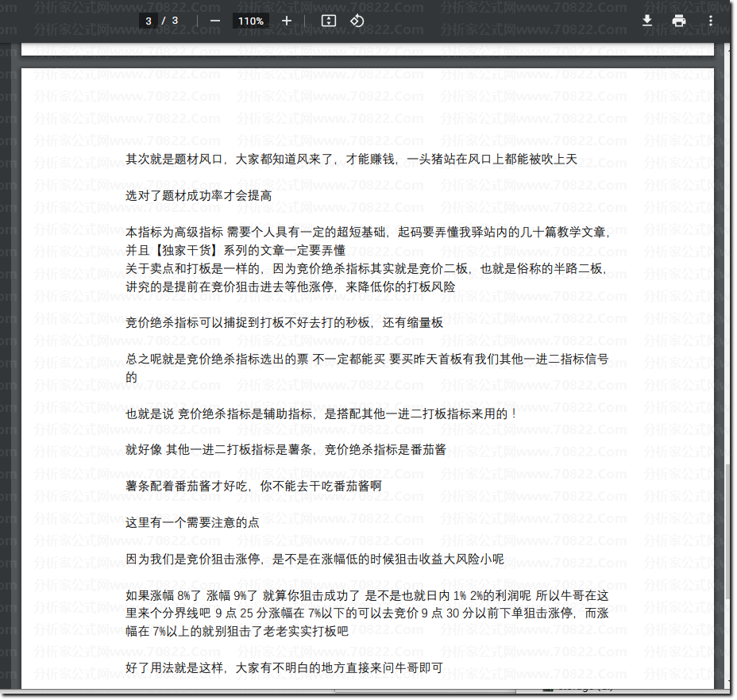This screenshot has width=737, height=700.
Task: Click the line starting 竞价绝杀指标可以捕捉到
Action: pos(284,323)
